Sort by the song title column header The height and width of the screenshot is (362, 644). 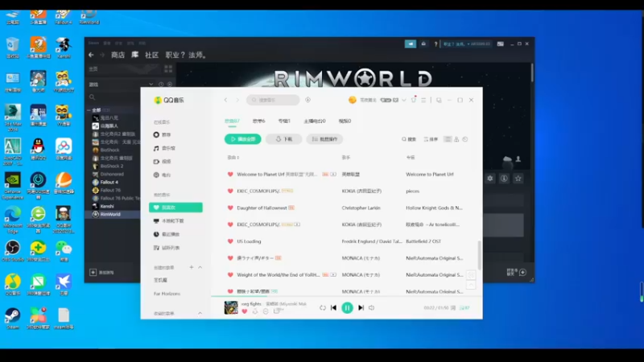233,157
